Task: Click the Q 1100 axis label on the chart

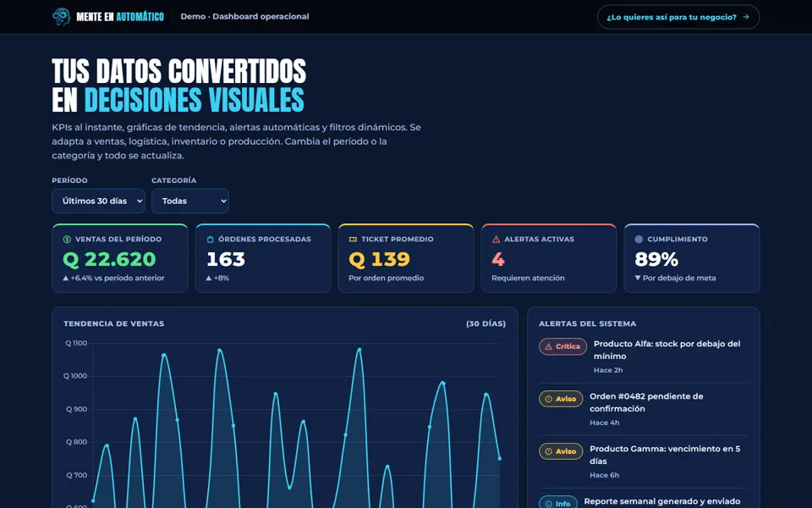Action: [x=76, y=343]
